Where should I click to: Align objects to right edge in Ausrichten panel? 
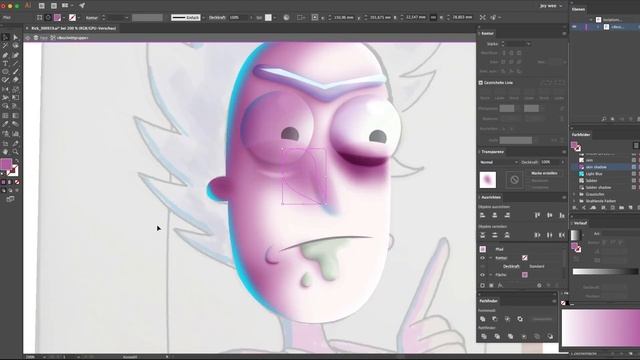[507, 215]
